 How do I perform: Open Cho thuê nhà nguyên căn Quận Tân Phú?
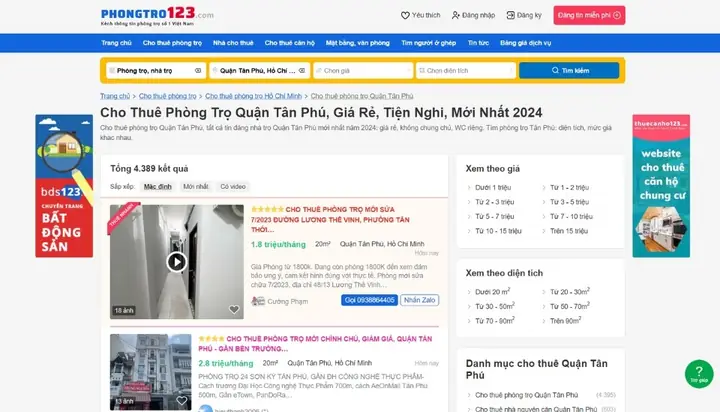(536, 409)
